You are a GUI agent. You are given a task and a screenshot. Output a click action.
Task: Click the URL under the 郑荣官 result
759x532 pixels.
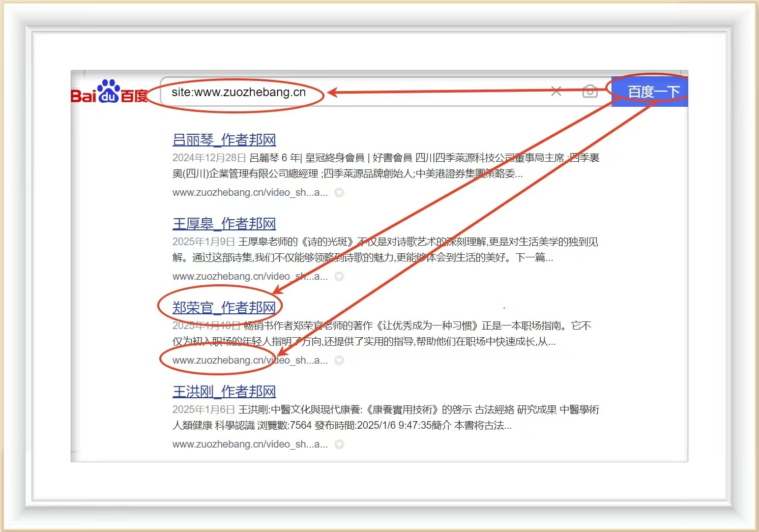[250, 361]
